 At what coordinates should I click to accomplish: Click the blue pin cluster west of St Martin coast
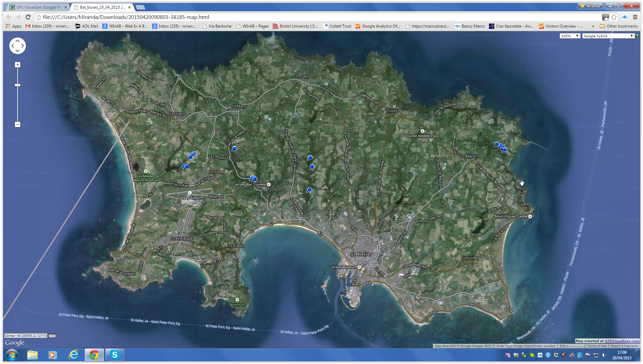[x=500, y=147]
